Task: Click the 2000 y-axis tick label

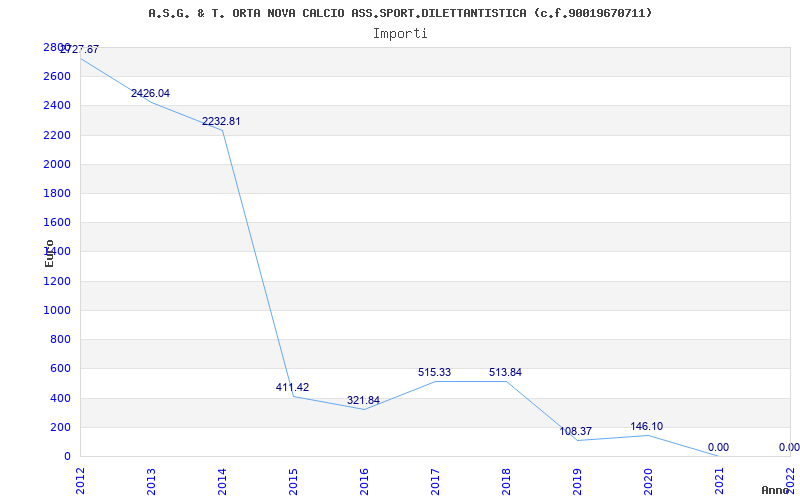Action: [x=57, y=164]
